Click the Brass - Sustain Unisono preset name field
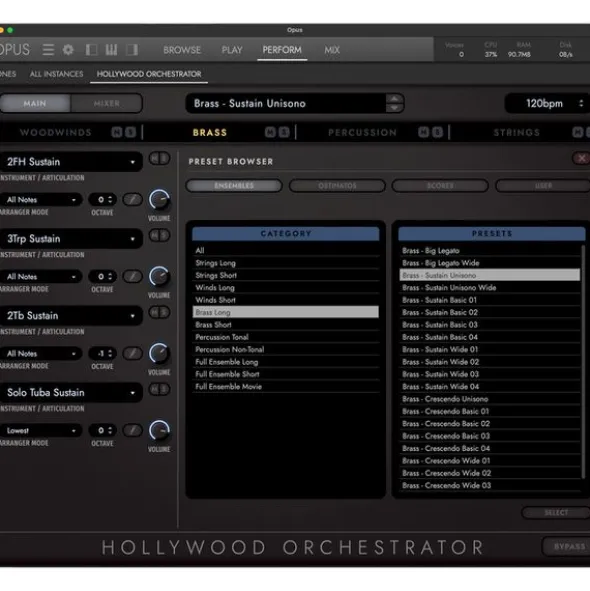 tap(286, 103)
